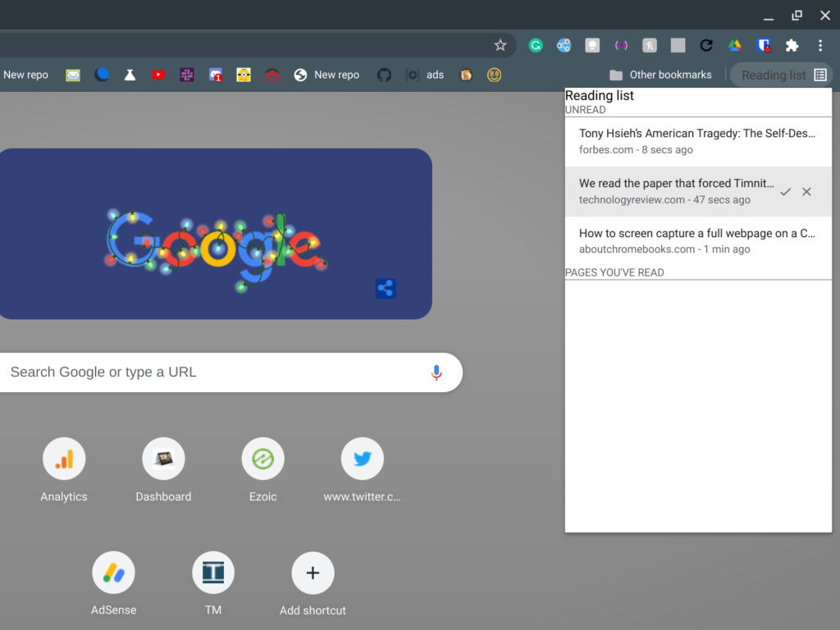Open the Bitwarden shield extension
The image size is (840, 630).
pos(764,45)
